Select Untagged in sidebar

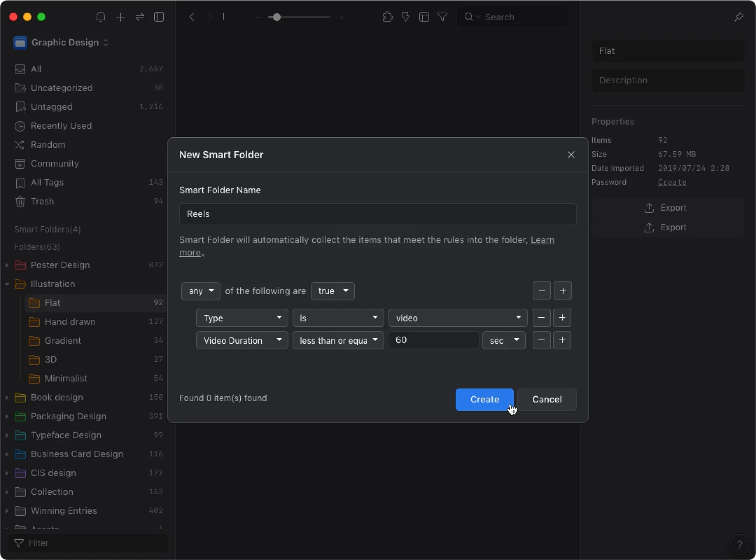click(x=89, y=107)
